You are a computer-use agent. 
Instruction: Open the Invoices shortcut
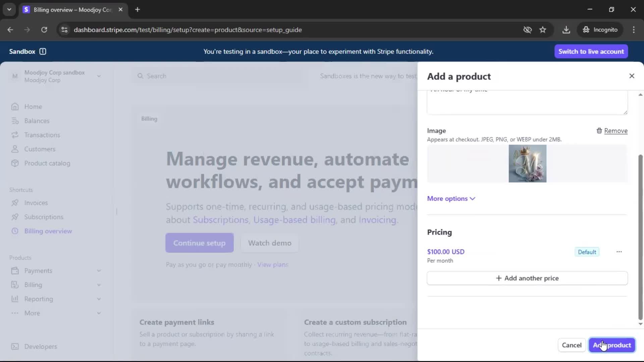click(36, 203)
